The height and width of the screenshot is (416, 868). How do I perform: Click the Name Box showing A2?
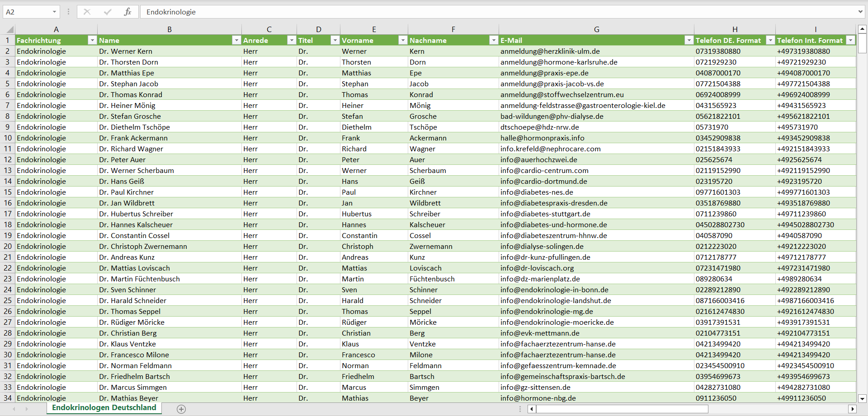tap(27, 12)
